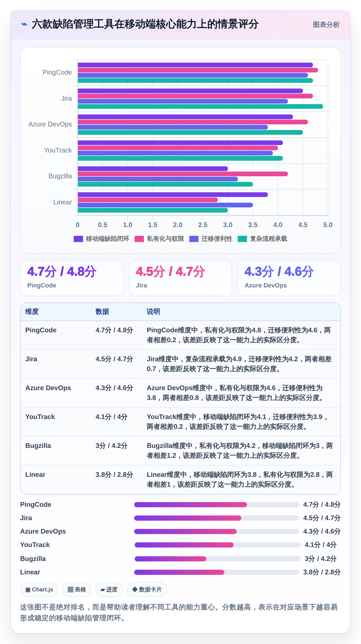Click the Jira description mentioning 复杂流程承载为4.9

tap(239, 364)
